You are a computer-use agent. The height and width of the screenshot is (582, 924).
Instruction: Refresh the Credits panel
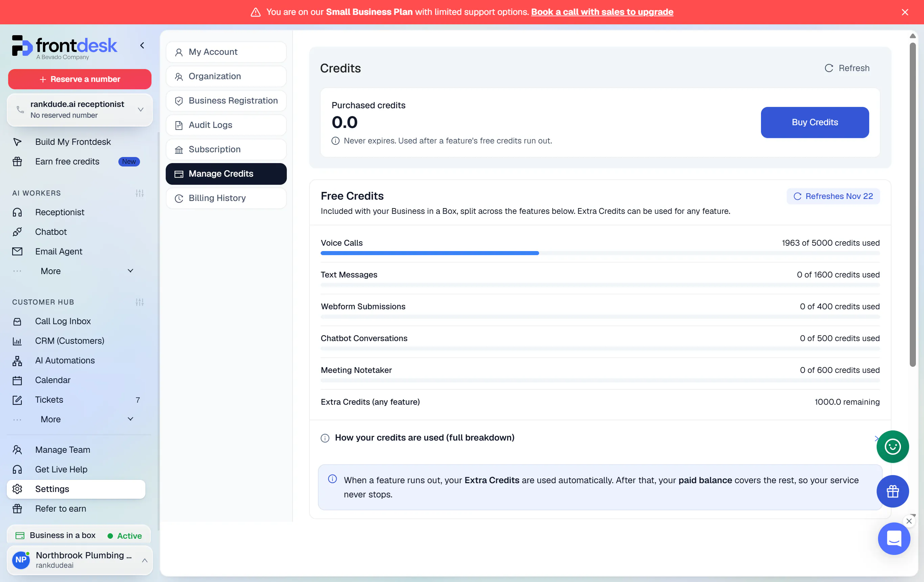847,68
